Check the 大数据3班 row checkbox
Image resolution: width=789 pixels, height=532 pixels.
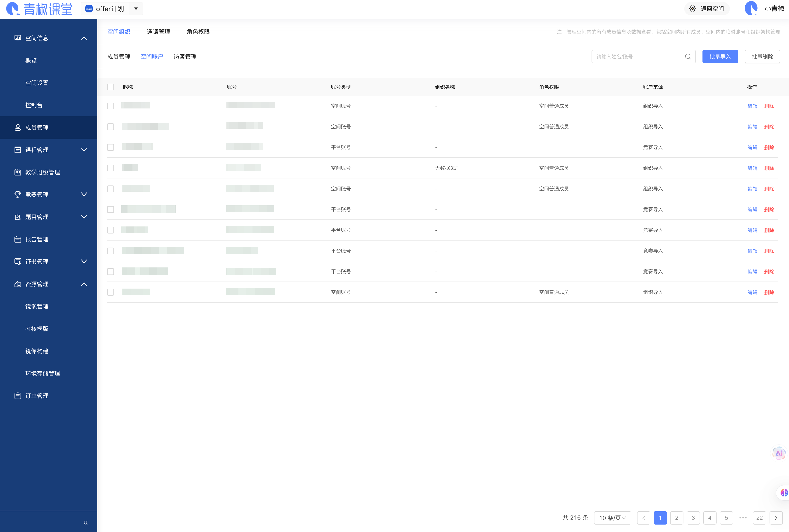point(111,168)
